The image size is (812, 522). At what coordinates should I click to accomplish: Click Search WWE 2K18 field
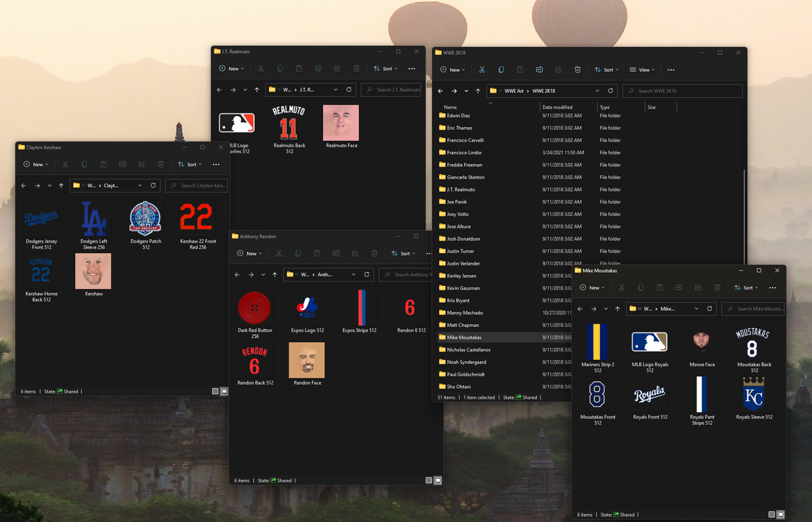[x=682, y=91]
